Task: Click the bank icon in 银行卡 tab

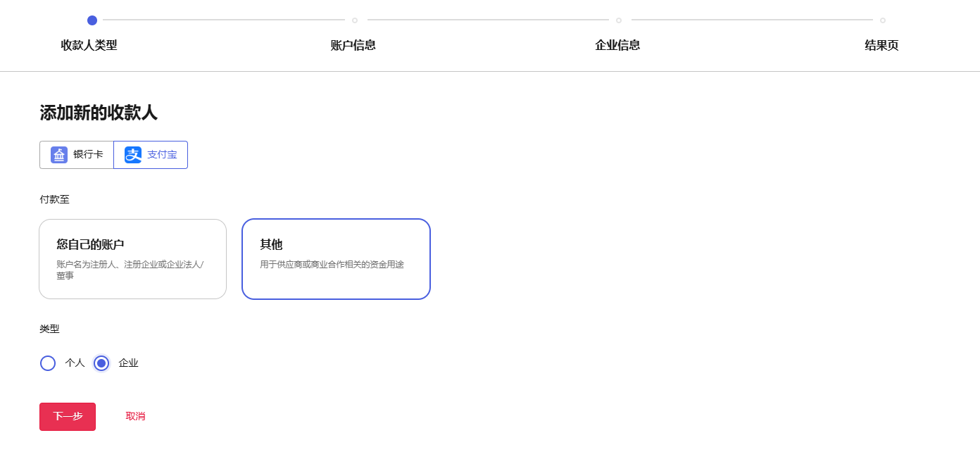Action: point(59,155)
